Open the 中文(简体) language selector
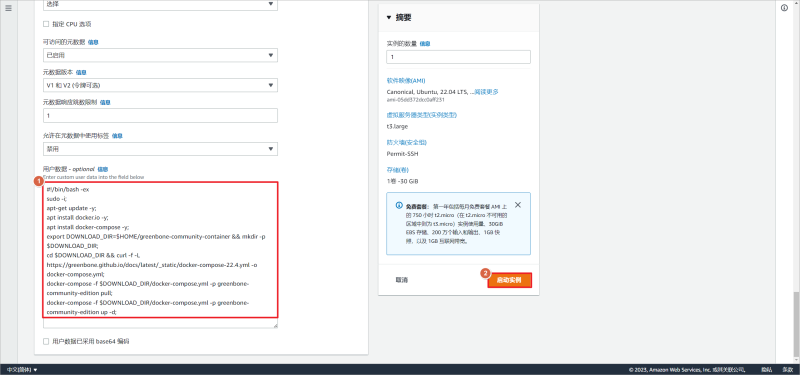This screenshot has height=375, width=800. pos(22,369)
